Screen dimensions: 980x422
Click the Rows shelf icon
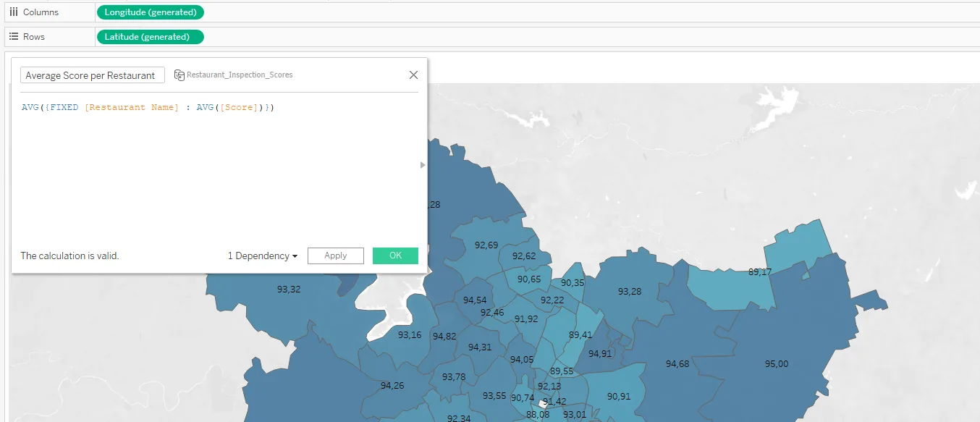pos(14,37)
